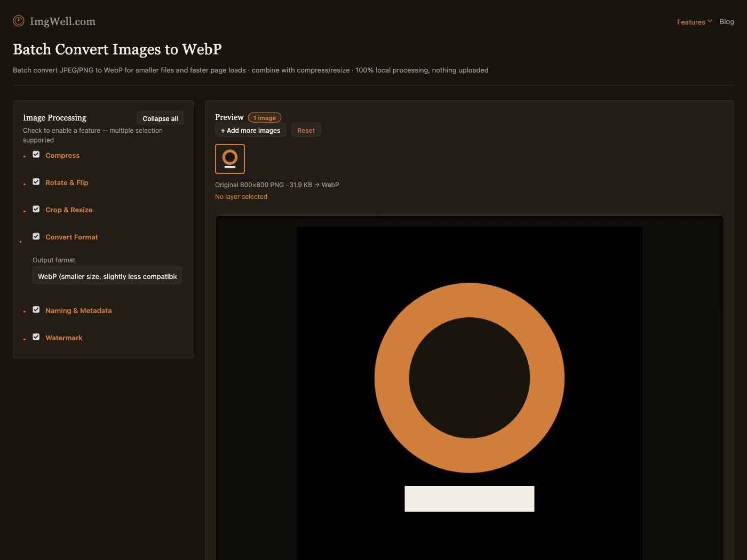Viewport: 747px width, 560px height.
Task: Expand the Crop & Resize section triangle
Action: [x=25, y=211]
